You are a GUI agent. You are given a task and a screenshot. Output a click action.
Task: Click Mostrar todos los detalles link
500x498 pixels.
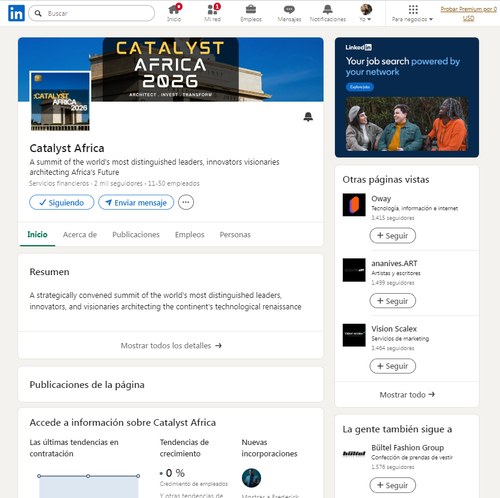171,345
